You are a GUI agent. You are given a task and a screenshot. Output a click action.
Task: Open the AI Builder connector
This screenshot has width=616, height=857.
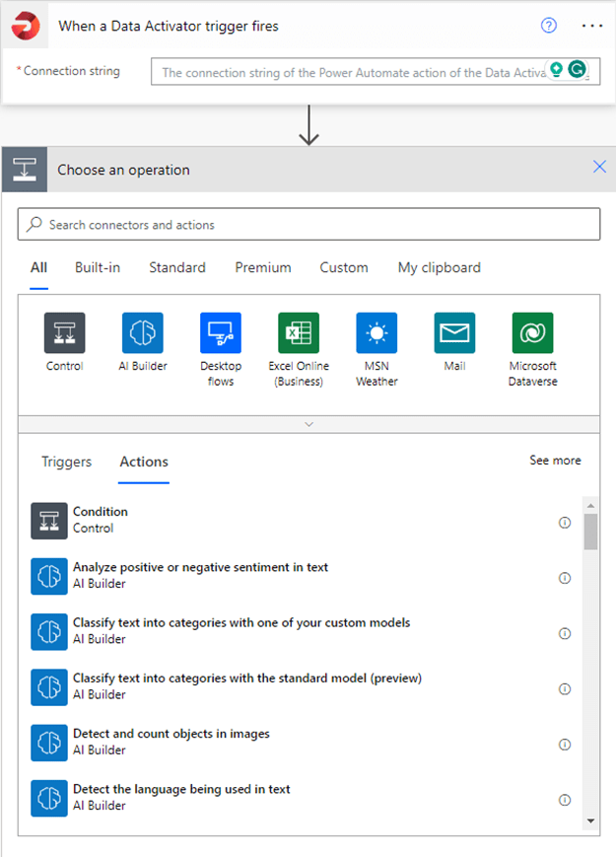[x=143, y=333]
